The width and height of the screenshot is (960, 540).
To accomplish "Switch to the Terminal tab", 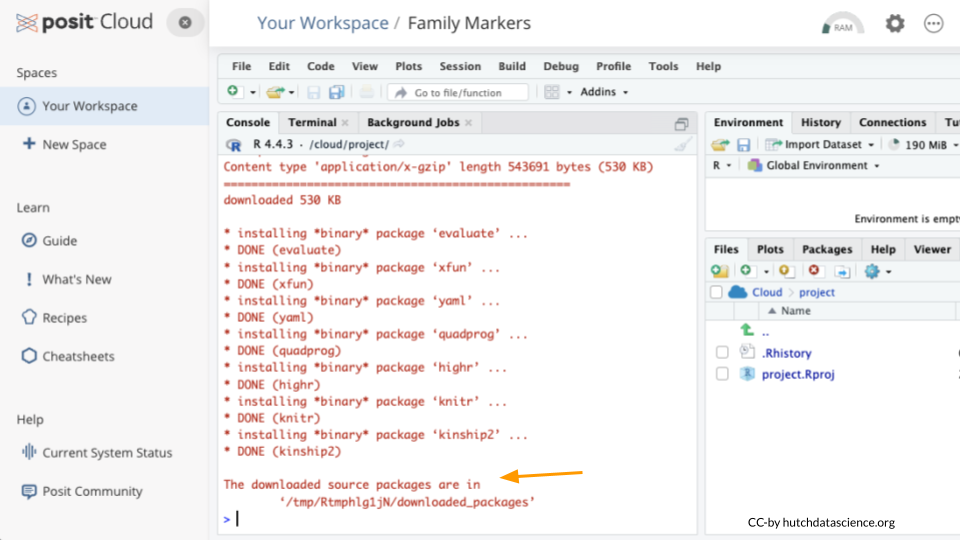I will 312,122.
